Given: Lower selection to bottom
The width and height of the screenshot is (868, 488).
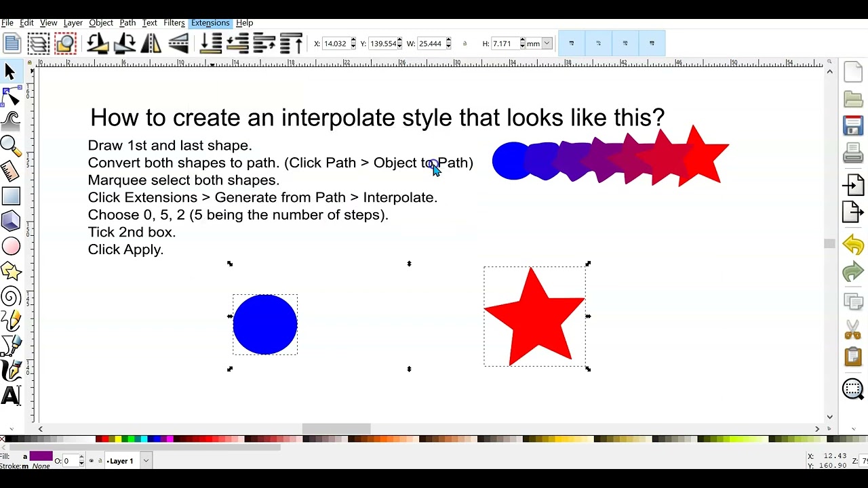Looking at the screenshot, I should pos(211,43).
